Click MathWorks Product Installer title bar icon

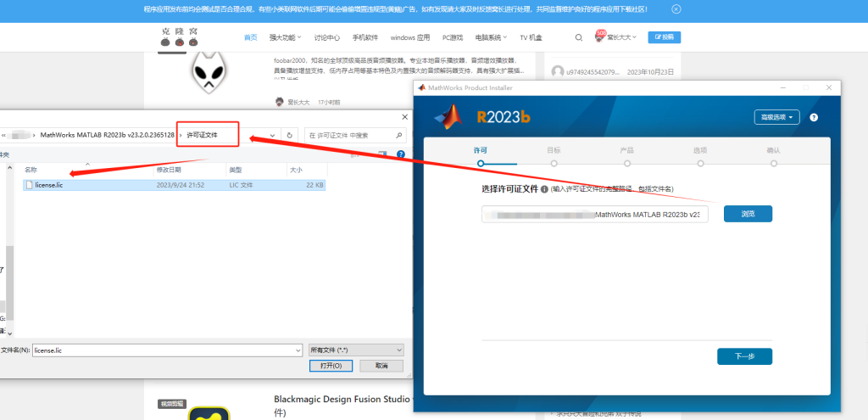click(421, 87)
